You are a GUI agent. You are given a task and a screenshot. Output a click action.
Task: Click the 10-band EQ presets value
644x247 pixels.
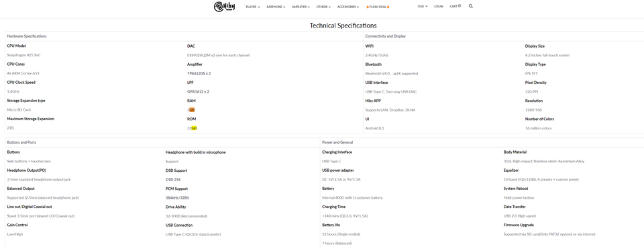coord(541,180)
